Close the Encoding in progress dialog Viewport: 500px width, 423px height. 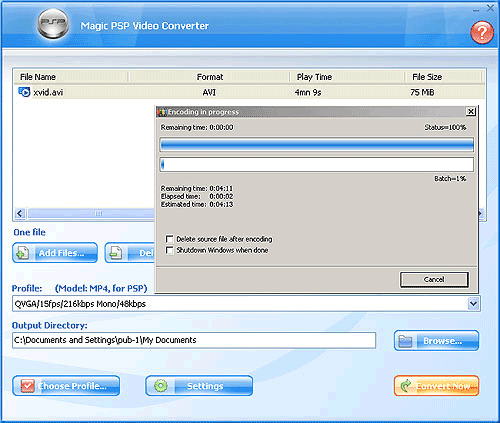pos(471,111)
